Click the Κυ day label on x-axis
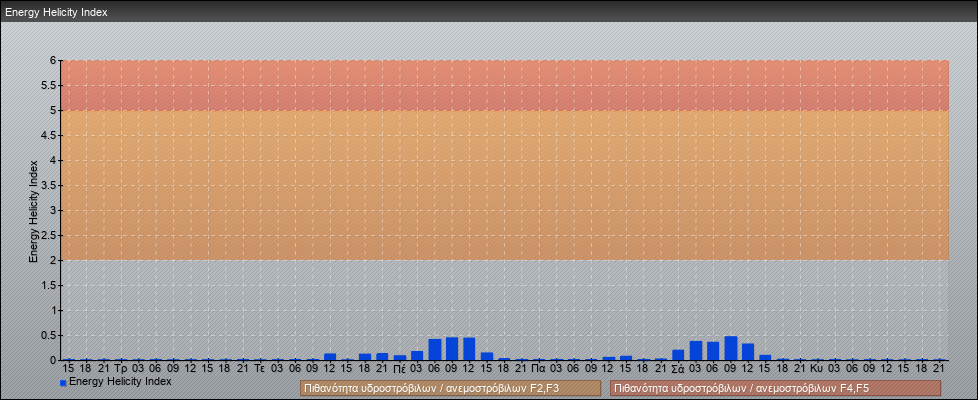 tap(818, 369)
